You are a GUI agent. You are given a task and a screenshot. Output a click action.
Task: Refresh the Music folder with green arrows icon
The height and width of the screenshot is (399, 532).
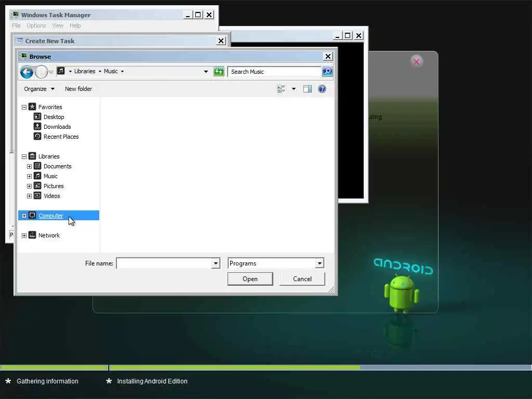click(x=219, y=72)
